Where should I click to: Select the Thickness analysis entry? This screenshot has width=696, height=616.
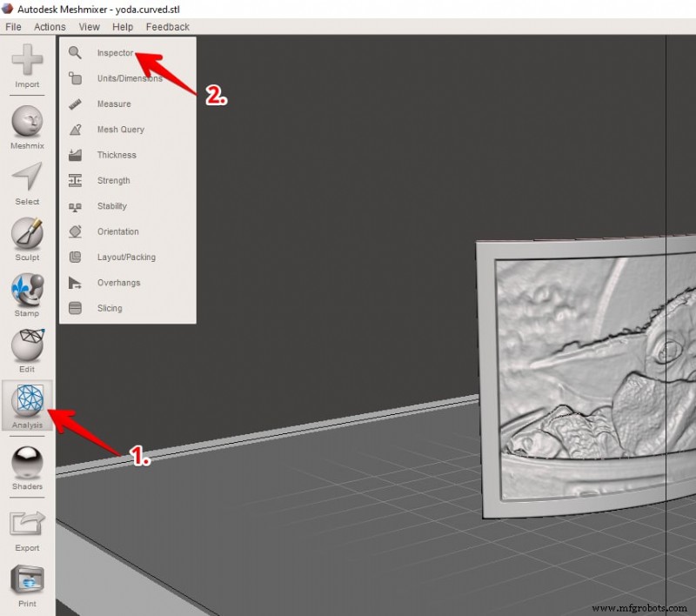point(117,155)
